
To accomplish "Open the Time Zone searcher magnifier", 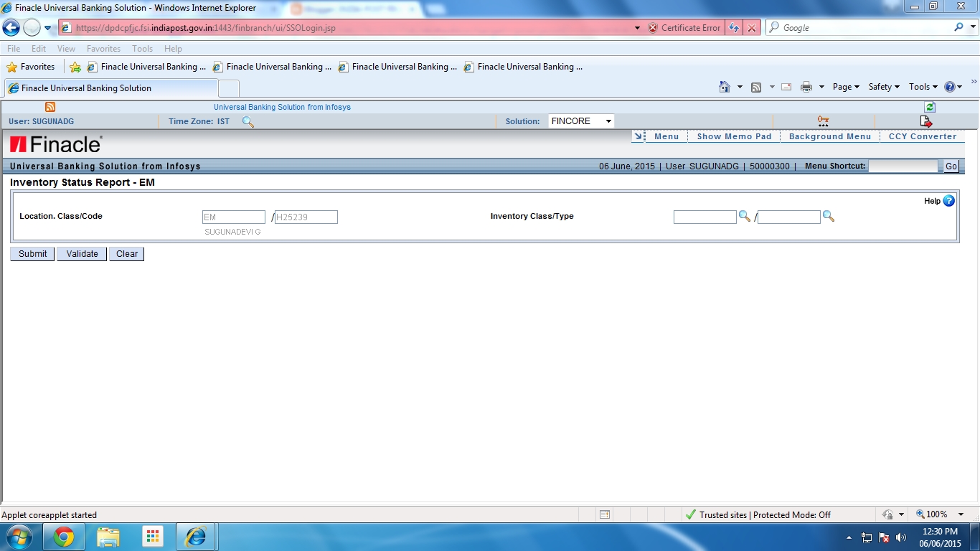I will 248,122.
